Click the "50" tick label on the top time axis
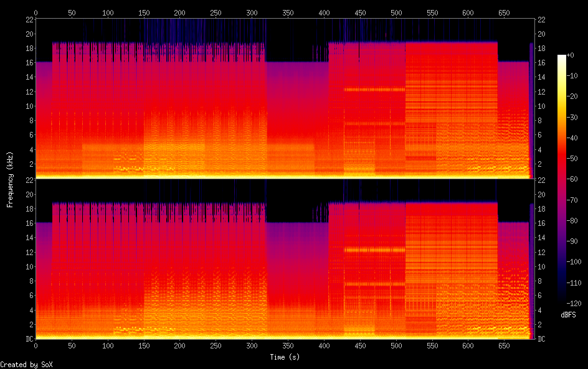This screenshot has height=369, width=588. pos(72,12)
